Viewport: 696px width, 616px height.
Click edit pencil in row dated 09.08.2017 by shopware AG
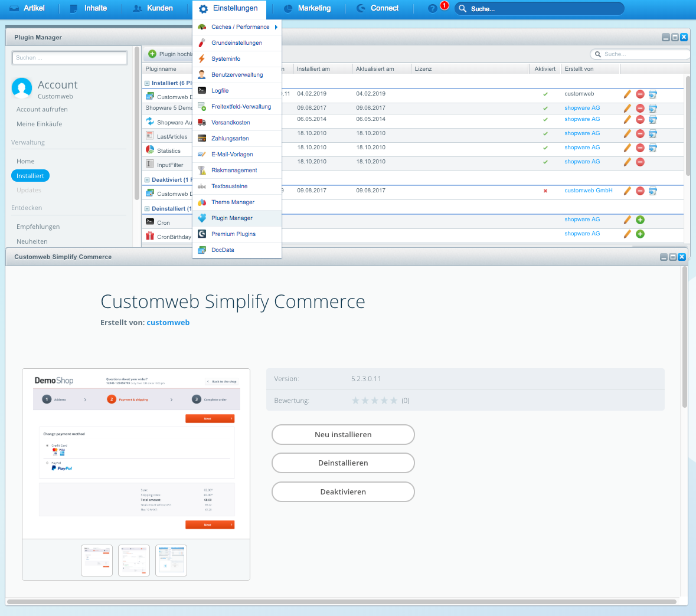(x=627, y=109)
